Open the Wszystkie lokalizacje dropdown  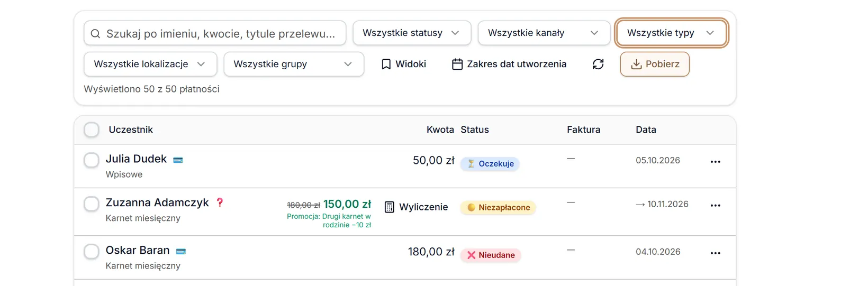pos(150,64)
